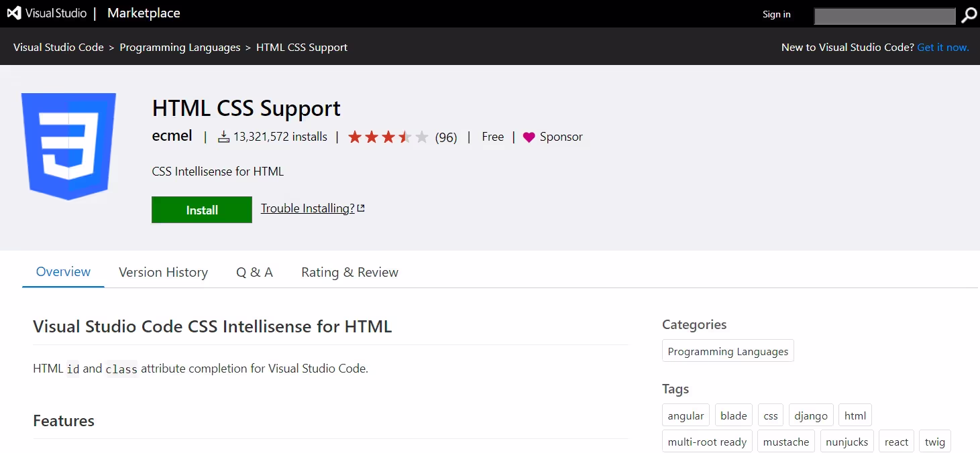Viewport: 980px width, 453px height.
Task: Click the Categories heading
Action: [694, 324]
